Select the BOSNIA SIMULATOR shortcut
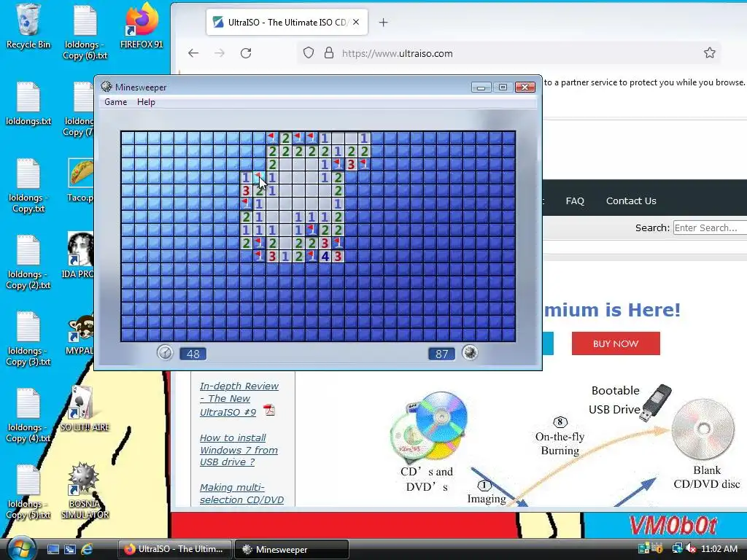Image resolution: width=747 pixels, height=560 pixels. pyautogui.click(x=85, y=491)
